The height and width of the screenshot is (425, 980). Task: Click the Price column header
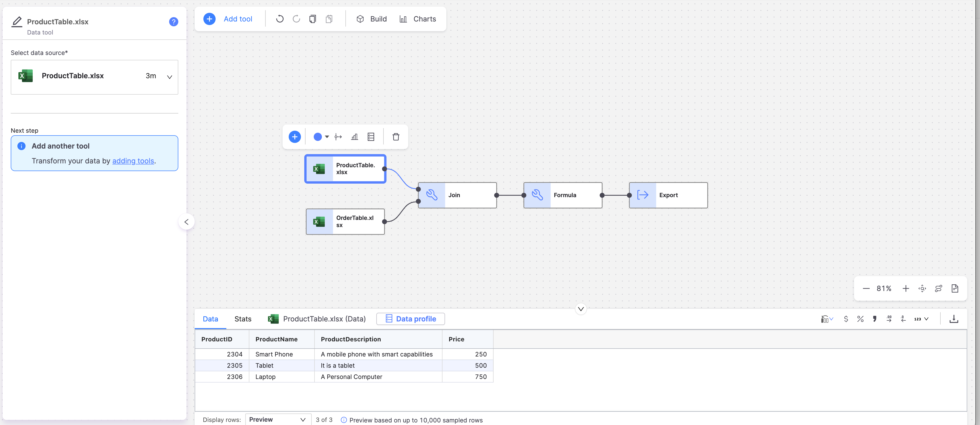(x=468, y=339)
